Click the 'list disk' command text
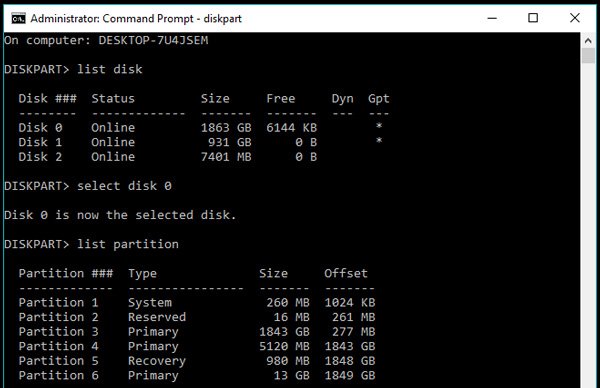 tap(109, 69)
